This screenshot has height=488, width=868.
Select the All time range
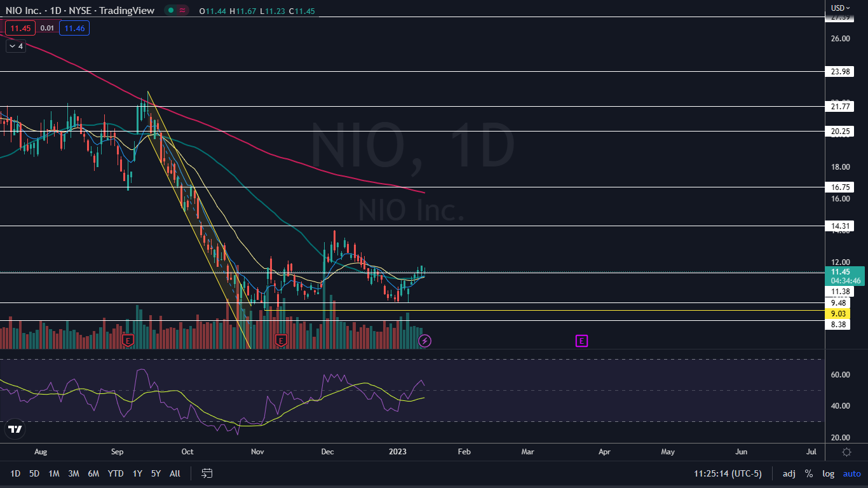point(175,473)
